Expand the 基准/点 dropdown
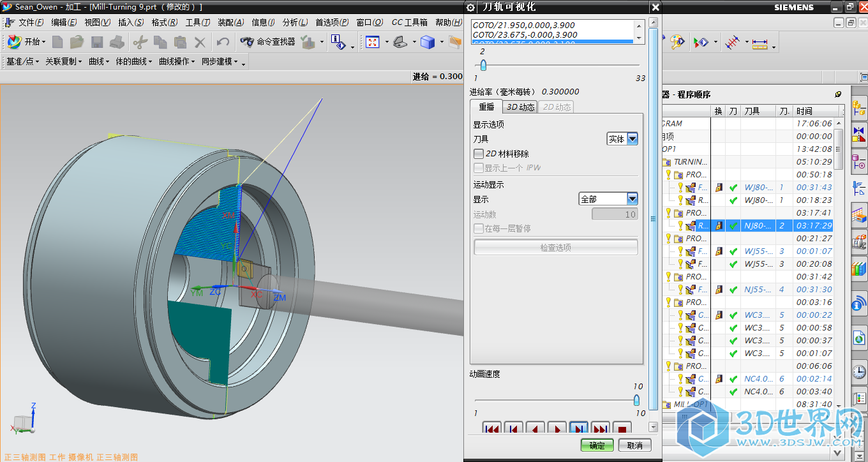 (x=22, y=61)
